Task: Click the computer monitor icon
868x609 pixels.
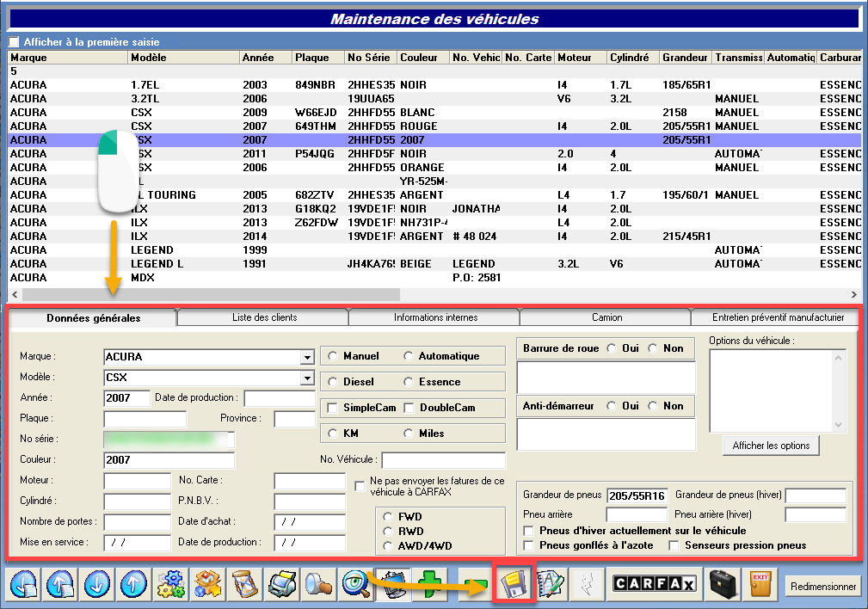Action: [x=392, y=584]
